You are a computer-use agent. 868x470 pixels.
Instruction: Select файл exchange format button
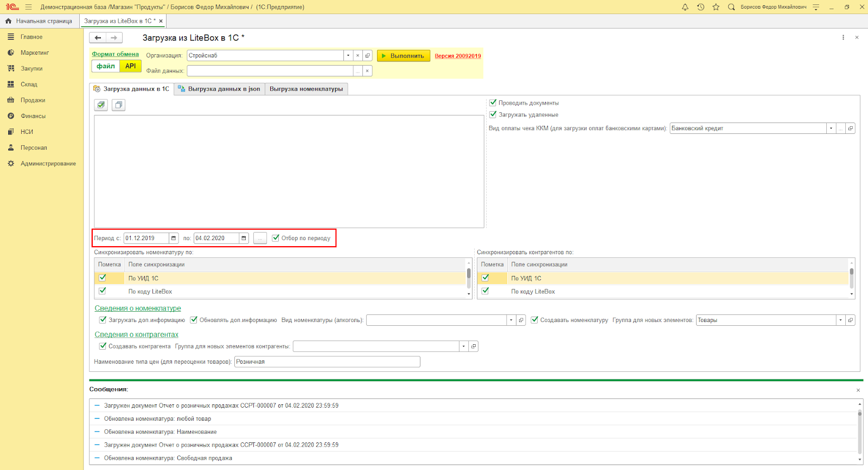106,66
